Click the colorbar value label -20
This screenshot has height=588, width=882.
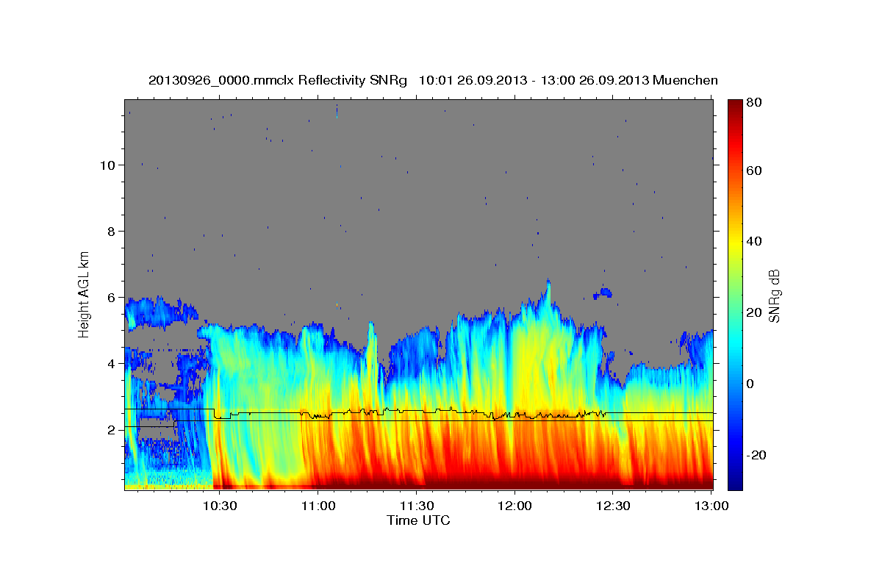coord(757,455)
